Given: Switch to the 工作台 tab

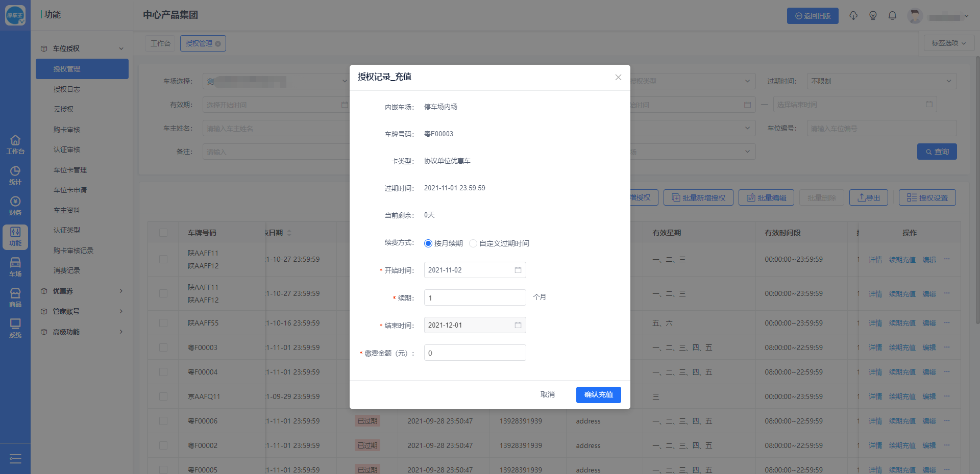Looking at the screenshot, I should point(160,43).
